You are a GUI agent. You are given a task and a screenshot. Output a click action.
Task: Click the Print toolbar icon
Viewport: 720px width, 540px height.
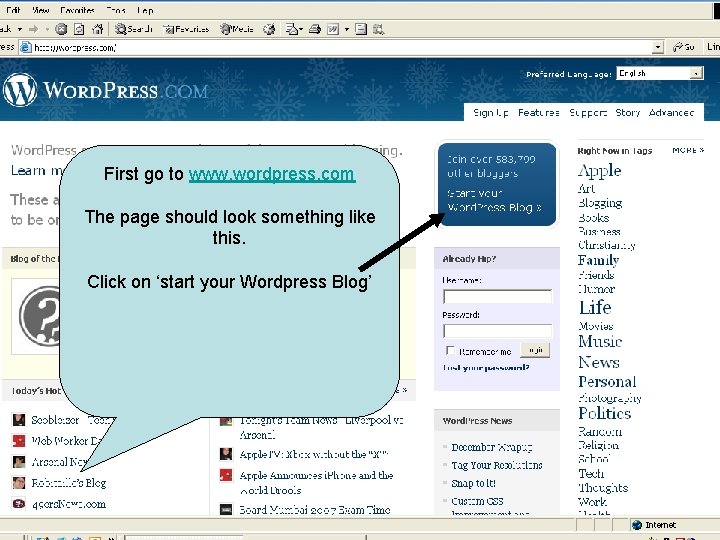click(315, 29)
